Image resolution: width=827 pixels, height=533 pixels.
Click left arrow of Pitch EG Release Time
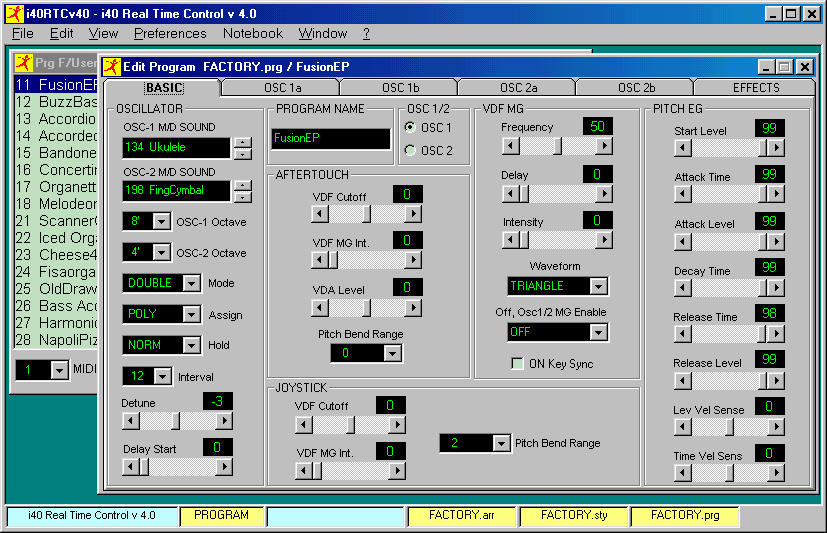tap(682, 334)
